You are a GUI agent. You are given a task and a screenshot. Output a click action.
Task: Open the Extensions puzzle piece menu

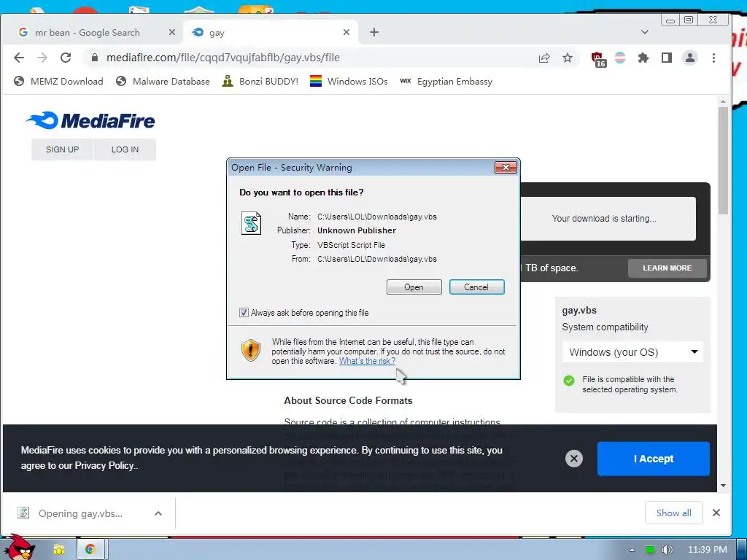643,58
